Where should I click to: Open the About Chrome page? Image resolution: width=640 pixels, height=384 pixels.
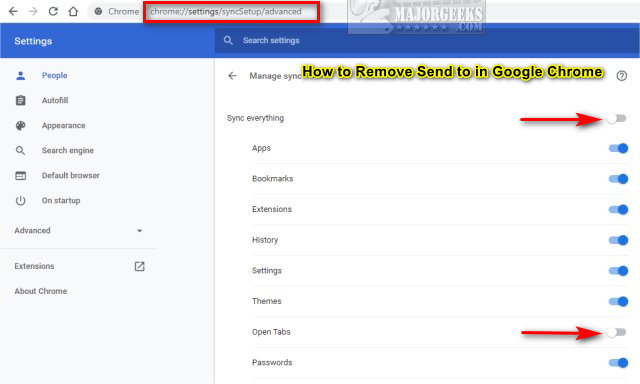pos(41,291)
